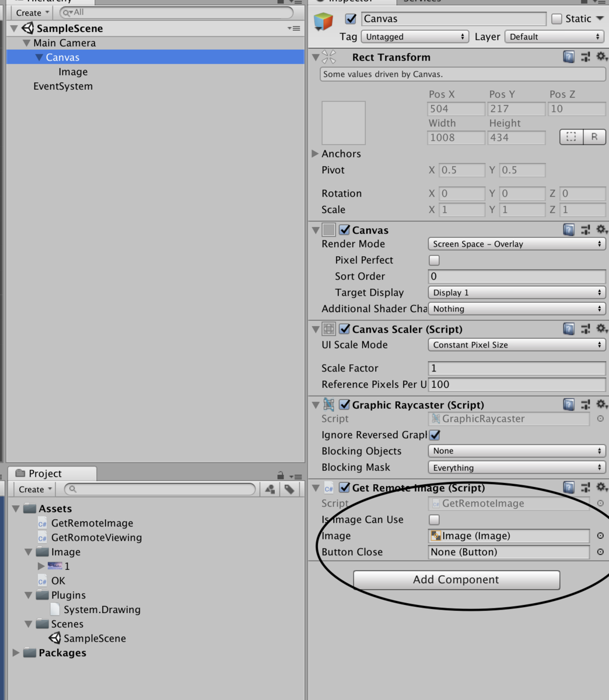Click search by type icon in Project
609x700 pixels.
tap(270, 489)
